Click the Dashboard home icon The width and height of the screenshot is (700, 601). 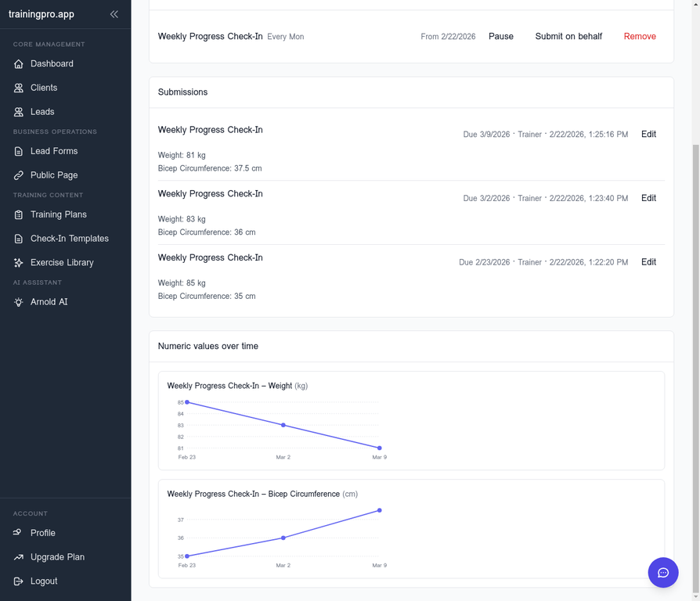point(19,64)
